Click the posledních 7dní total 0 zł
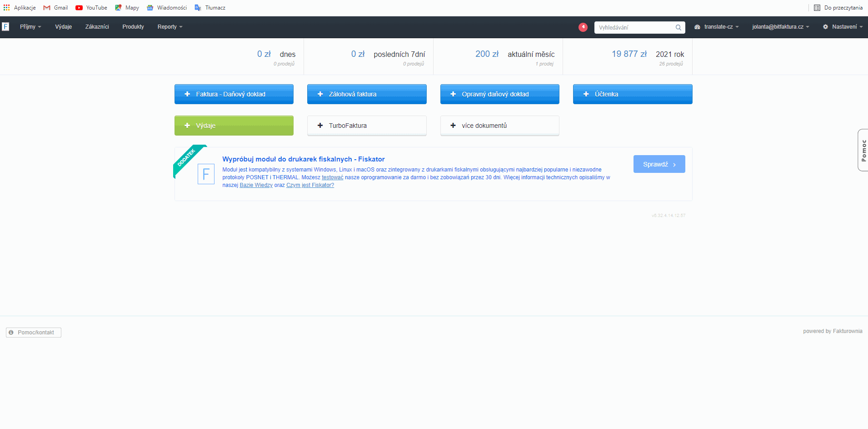 tap(358, 54)
